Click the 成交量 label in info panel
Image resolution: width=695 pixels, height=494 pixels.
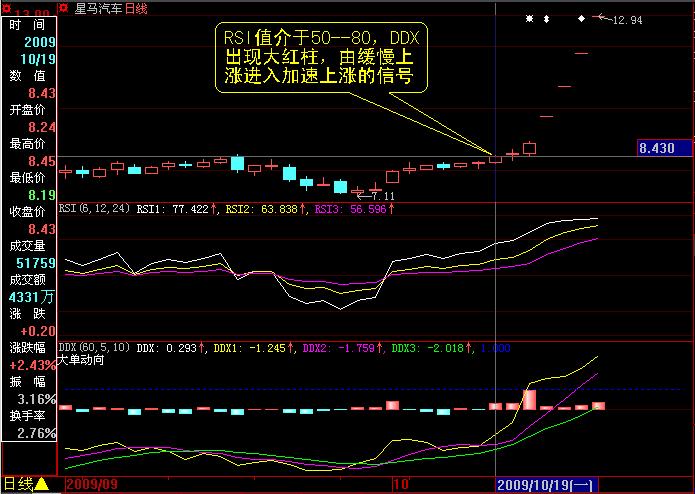(x=27, y=246)
